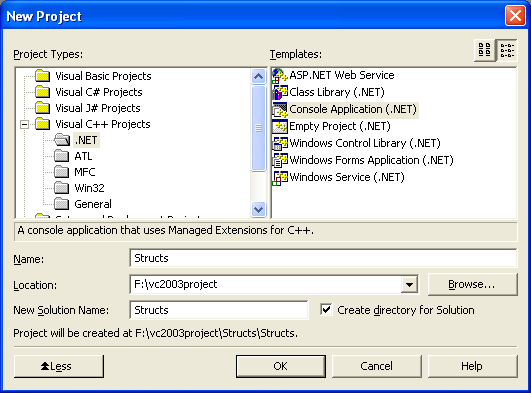Click the OK button
Screen dimensions: 531x393
tap(281, 366)
